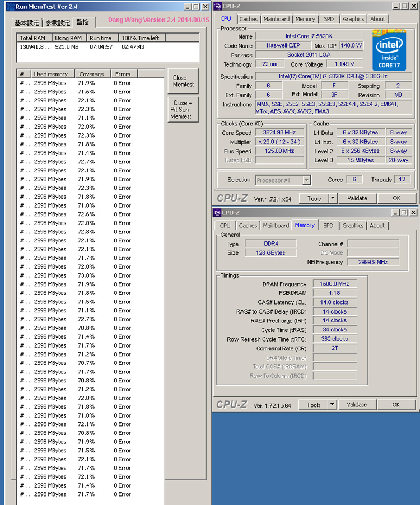Click the Socket 2011 LGA package field

(x=309, y=55)
